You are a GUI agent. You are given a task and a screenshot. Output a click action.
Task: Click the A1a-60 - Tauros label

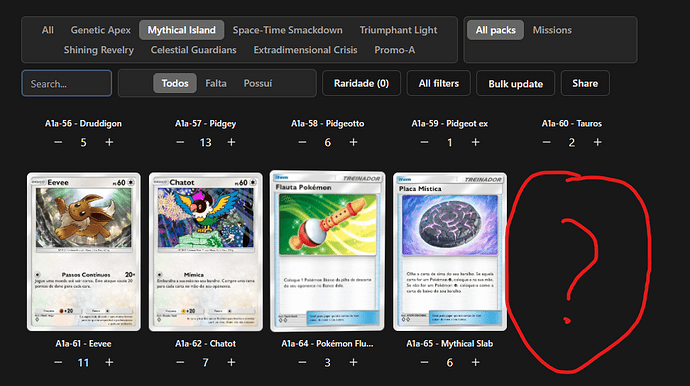pyautogui.click(x=572, y=124)
